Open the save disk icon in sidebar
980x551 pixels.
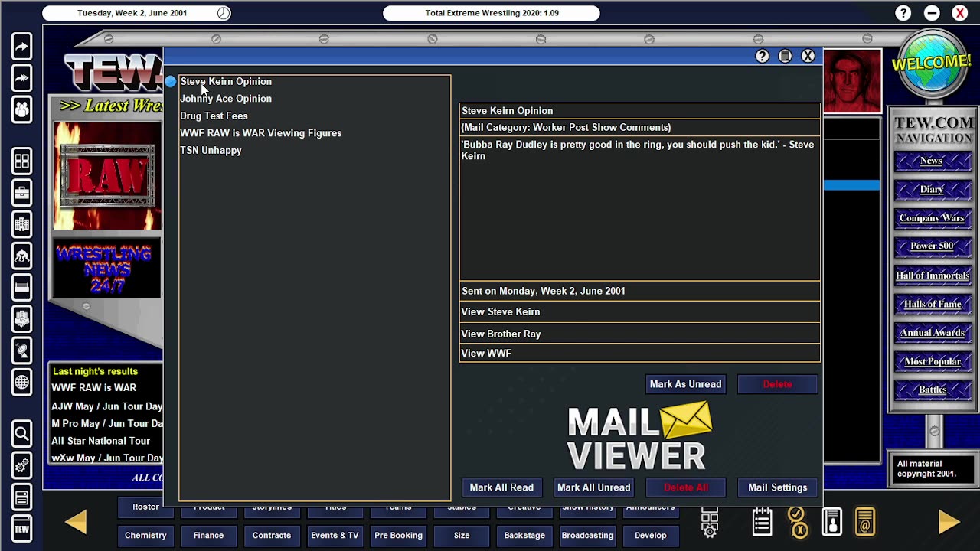(x=21, y=497)
